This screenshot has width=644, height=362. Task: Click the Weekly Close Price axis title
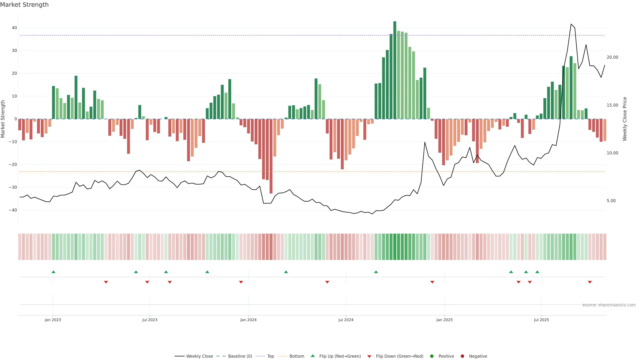point(625,119)
